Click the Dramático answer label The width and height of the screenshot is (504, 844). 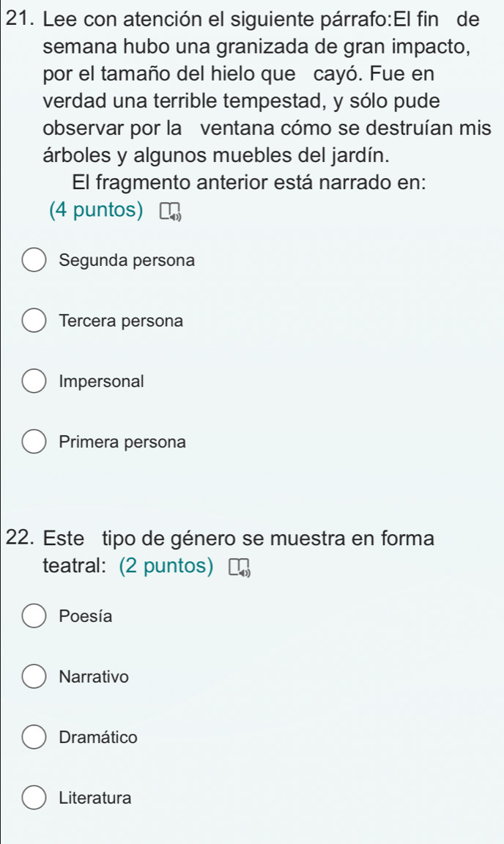99,738
